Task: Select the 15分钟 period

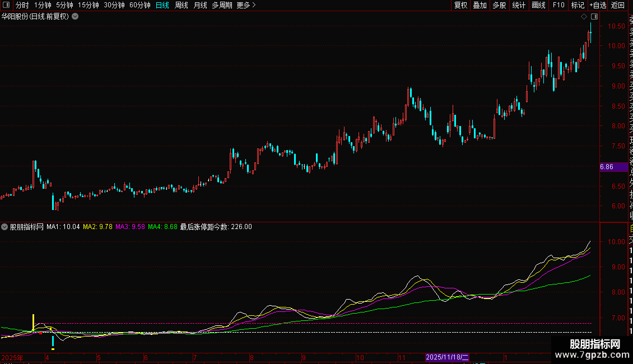Action: coord(89,5)
